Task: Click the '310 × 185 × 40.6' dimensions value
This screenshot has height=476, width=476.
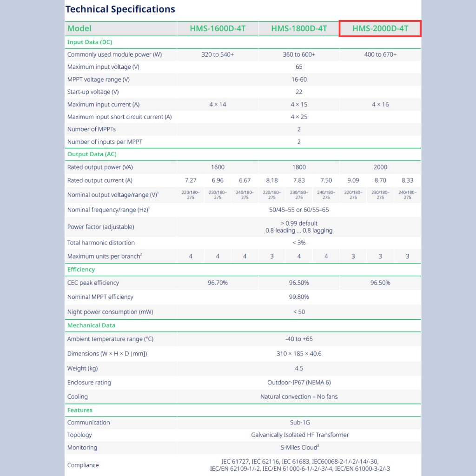Action: [x=299, y=354]
